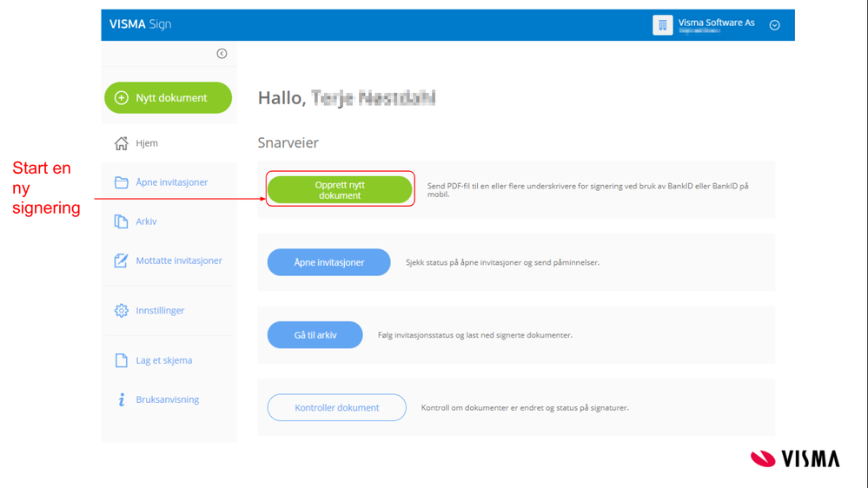The image size is (868, 488).
Task: Open Innstillinger in the sidebar
Action: pos(160,310)
